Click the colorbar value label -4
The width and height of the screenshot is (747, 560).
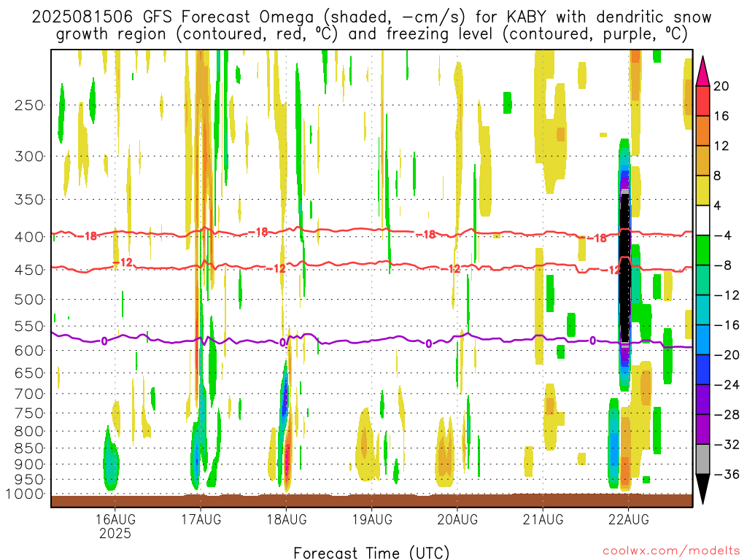(722, 236)
